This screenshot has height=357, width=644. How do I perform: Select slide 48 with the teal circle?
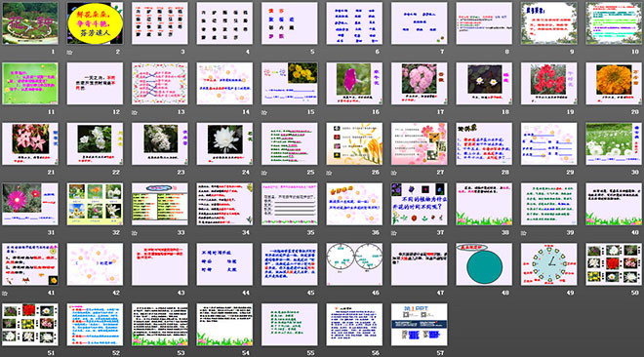pos(484,264)
